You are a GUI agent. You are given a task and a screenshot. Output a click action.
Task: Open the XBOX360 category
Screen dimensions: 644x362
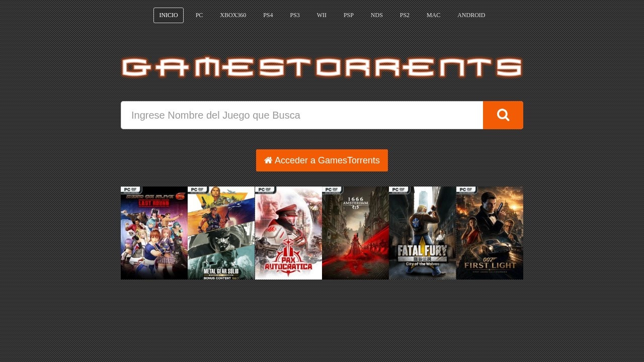[233, 15]
